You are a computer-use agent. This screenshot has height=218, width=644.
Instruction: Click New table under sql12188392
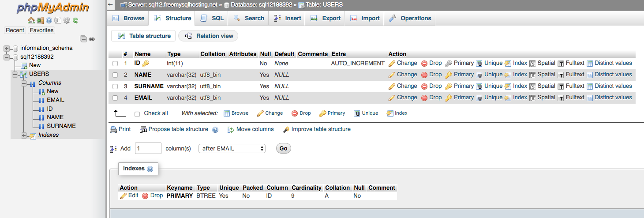(x=35, y=65)
